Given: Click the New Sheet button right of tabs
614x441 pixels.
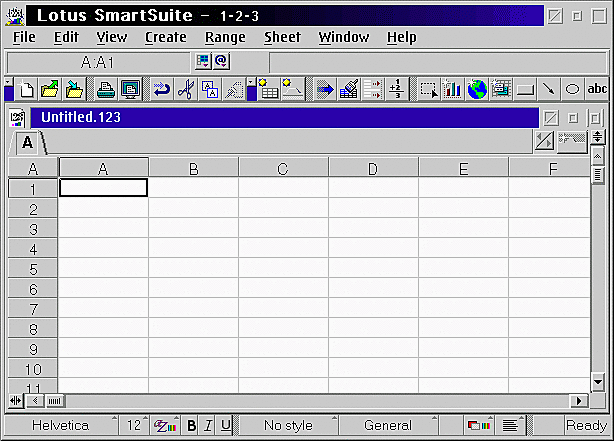Looking at the screenshot, I should 572,141.
